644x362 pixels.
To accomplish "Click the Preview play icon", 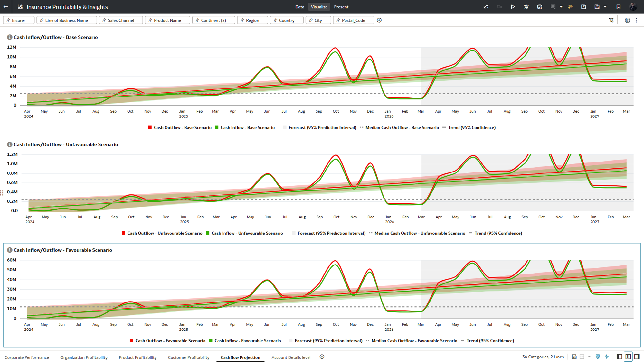I will (513, 7).
